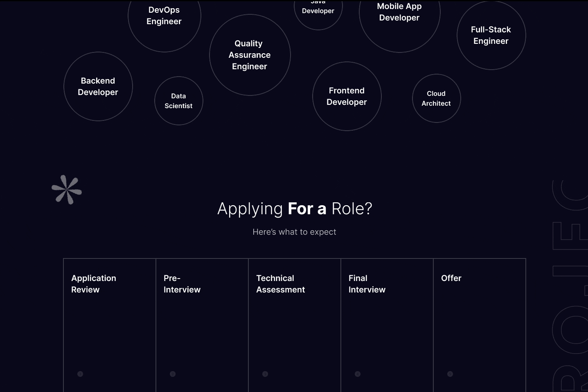Image resolution: width=588 pixels, height=392 pixels.
Task: Click the dot in Application Review card
Action: point(80,374)
